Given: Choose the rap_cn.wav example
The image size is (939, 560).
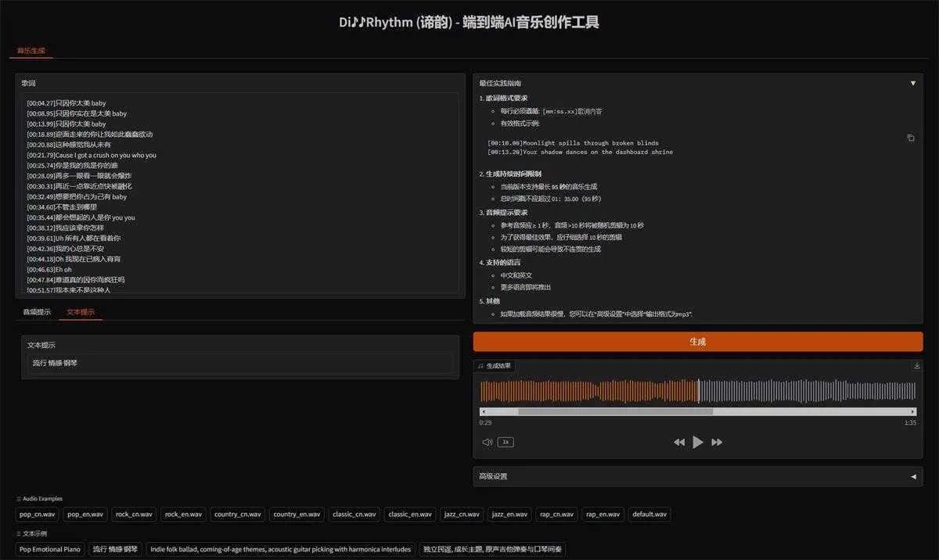Looking at the screenshot, I should coord(556,514).
